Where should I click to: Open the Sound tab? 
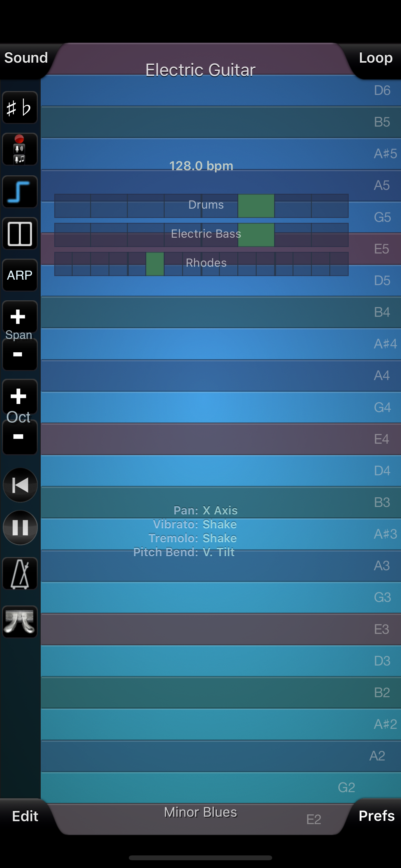26,58
